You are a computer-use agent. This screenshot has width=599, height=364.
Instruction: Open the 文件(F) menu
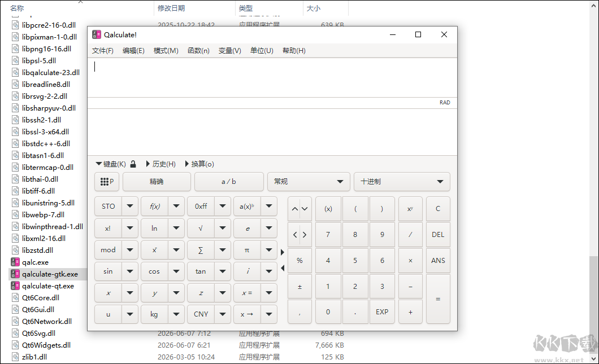tap(102, 51)
